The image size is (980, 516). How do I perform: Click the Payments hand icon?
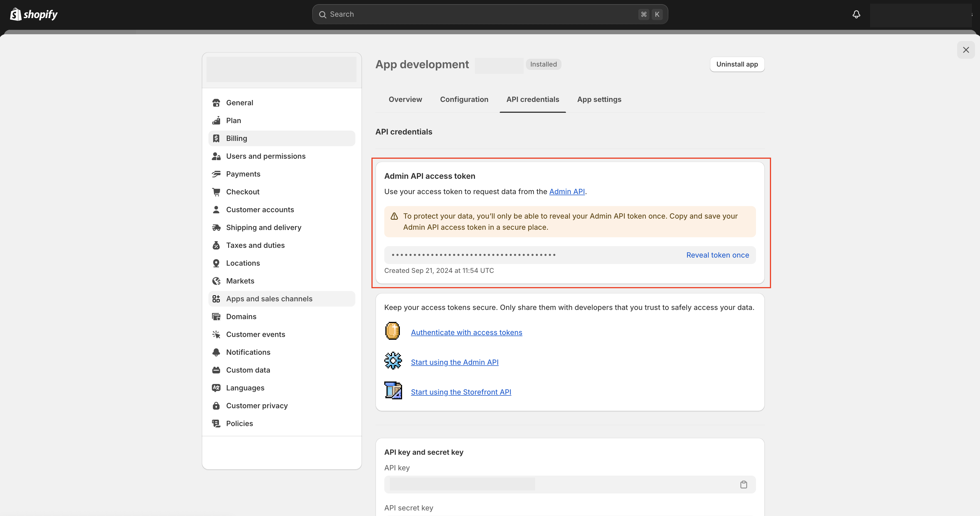click(216, 174)
